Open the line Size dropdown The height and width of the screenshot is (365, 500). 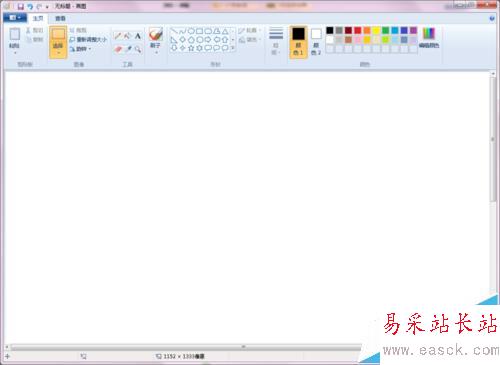(276, 41)
